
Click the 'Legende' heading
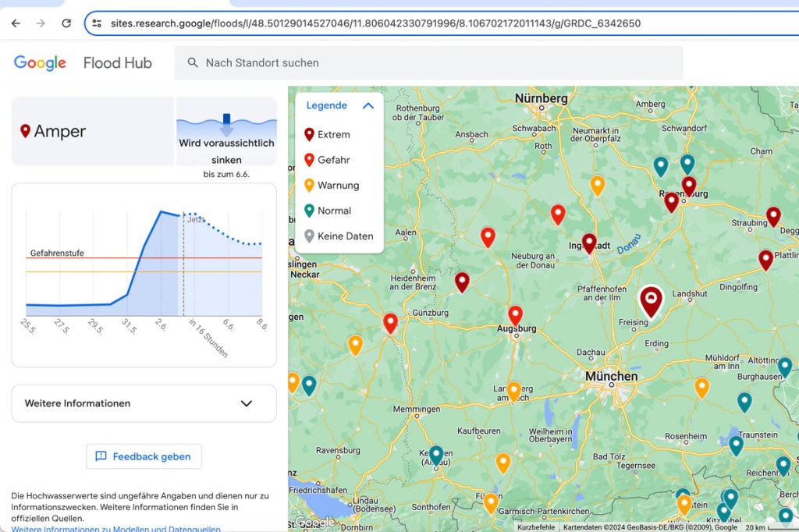tap(327, 105)
